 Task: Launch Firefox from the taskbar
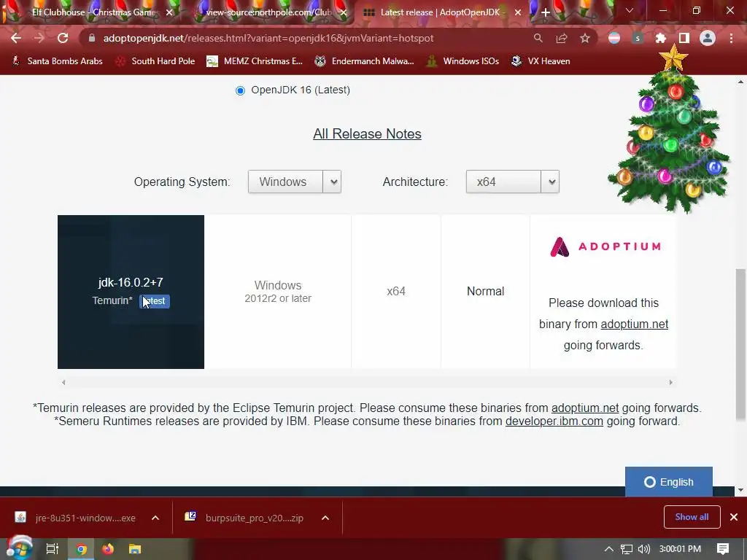108,549
